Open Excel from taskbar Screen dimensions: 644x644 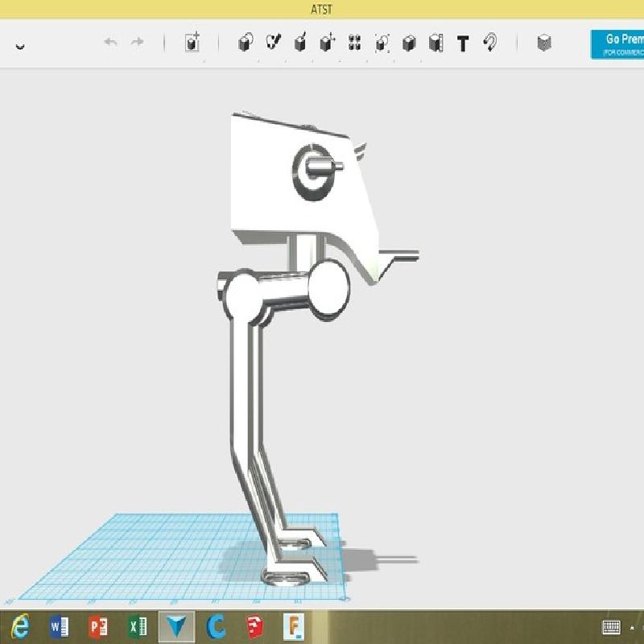click(x=137, y=627)
